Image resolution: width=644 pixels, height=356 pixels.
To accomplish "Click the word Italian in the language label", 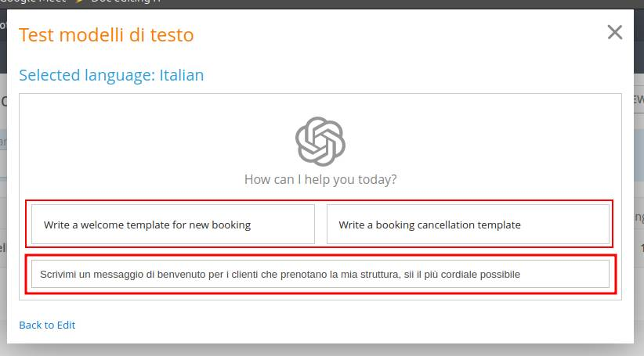I will point(182,75).
